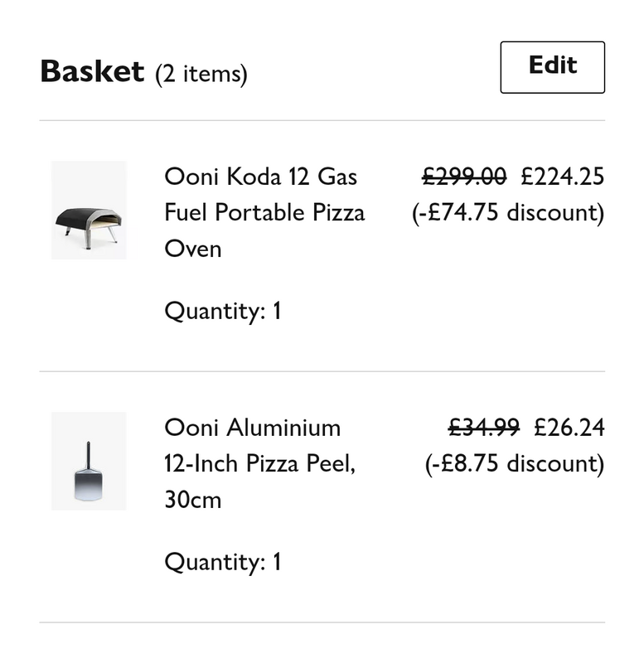Open Ooni Aluminium 12-Inch Pizza Peel title

[259, 463]
